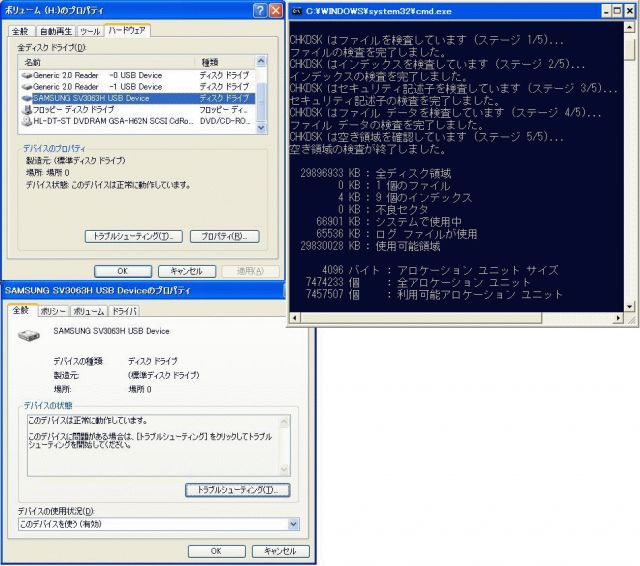
Task: Click the cmd.exe title bar icon
Action: coord(297,10)
